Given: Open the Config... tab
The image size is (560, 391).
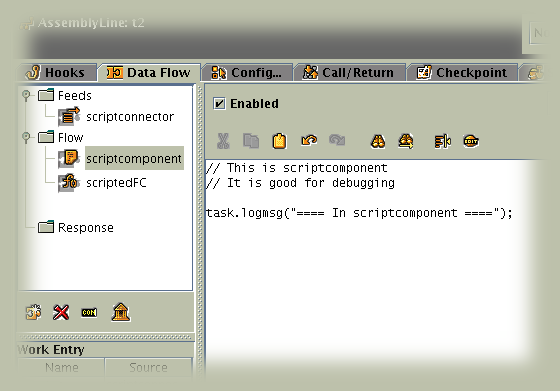Looking at the screenshot, I should pos(247,72).
